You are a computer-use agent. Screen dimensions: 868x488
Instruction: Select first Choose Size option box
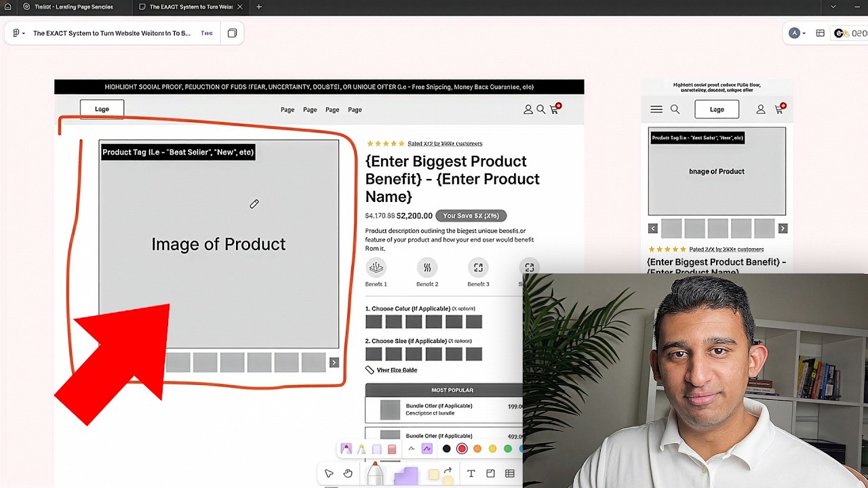[x=374, y=354]
